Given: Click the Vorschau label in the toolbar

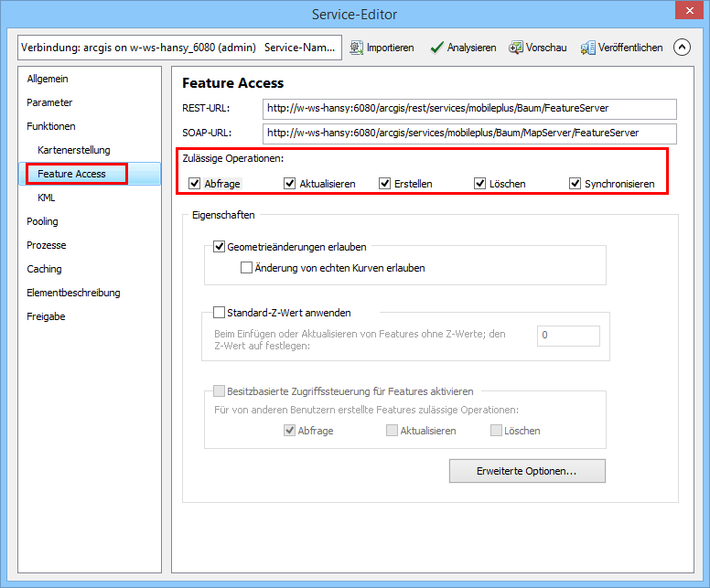Looking at the screenshot, I should point(546,48).
